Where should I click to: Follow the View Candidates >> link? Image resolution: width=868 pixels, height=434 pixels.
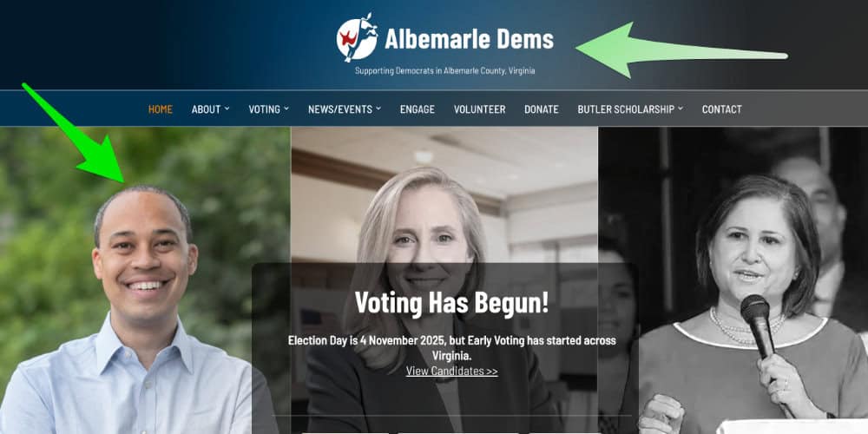click(451, 371)
